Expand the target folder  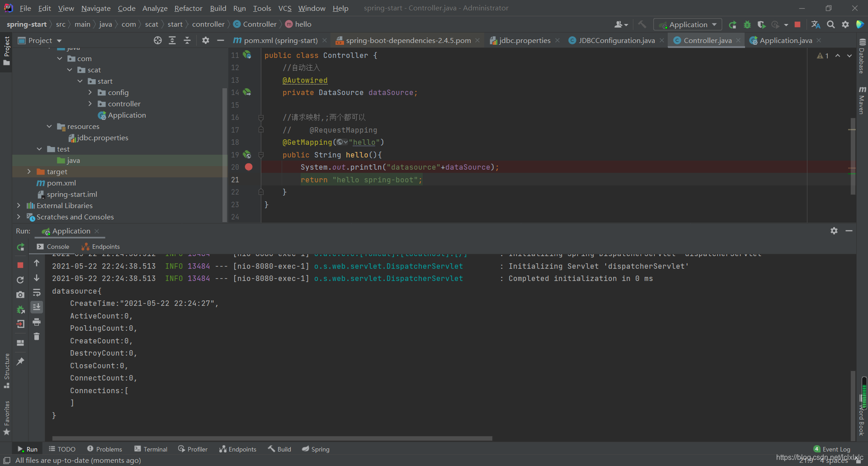29,171
